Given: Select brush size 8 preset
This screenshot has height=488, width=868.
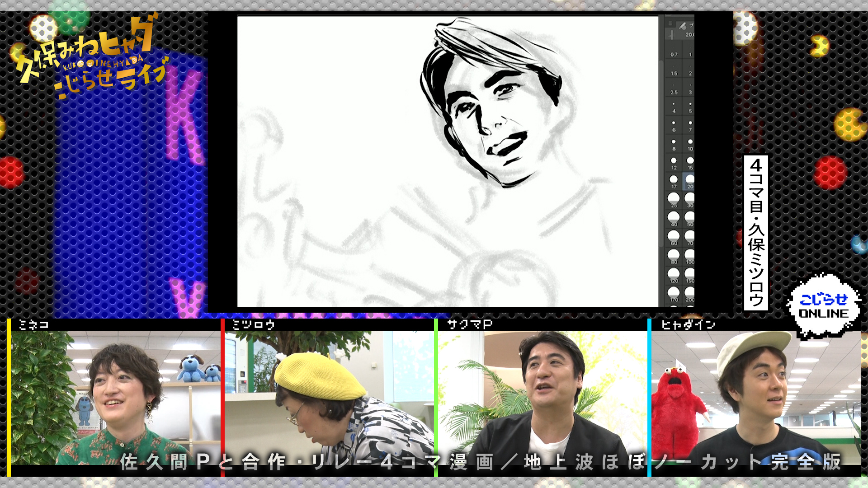Looking at the screenshot, I should pyautogui.click(x=674, y=143).
